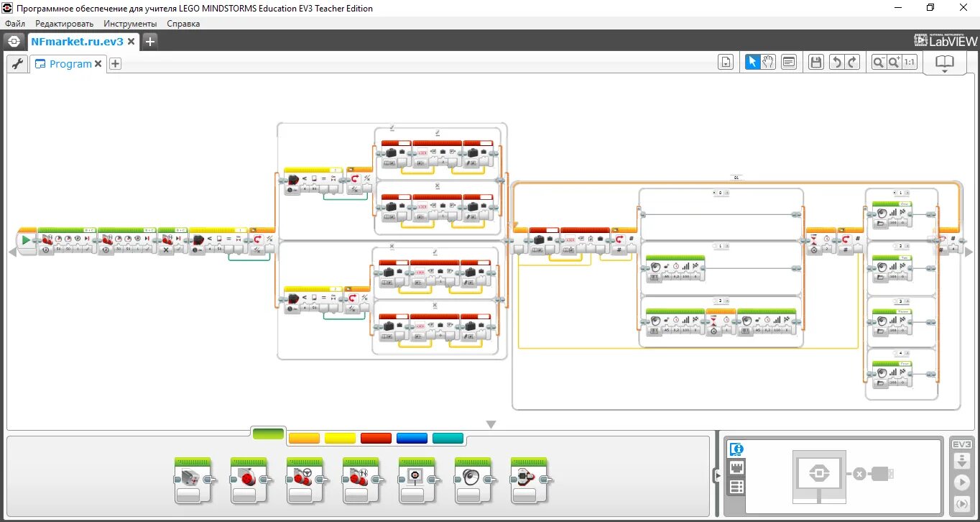This screenshot has width=980, height=522.
Task: Add a new program with plus button
Action: pyautogui.click(x=115, y=64)
